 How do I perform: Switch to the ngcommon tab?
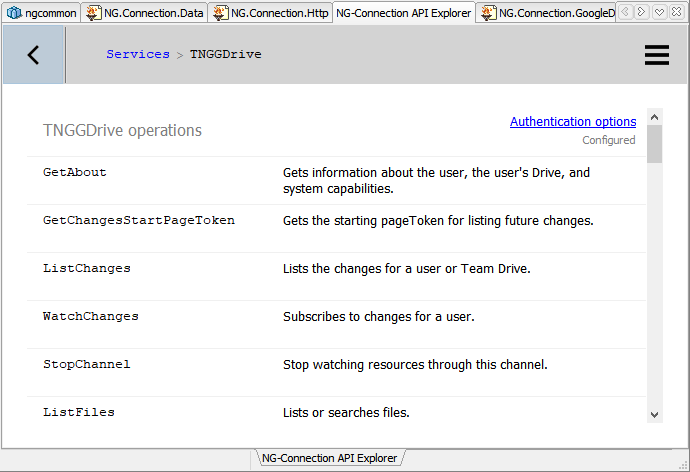(41, 13)
